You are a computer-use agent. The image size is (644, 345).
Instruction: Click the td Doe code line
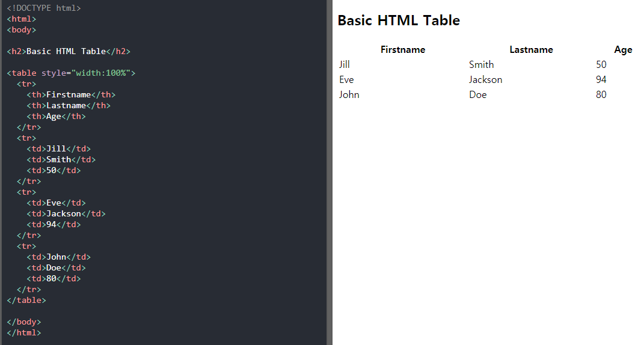pos(57,268)
